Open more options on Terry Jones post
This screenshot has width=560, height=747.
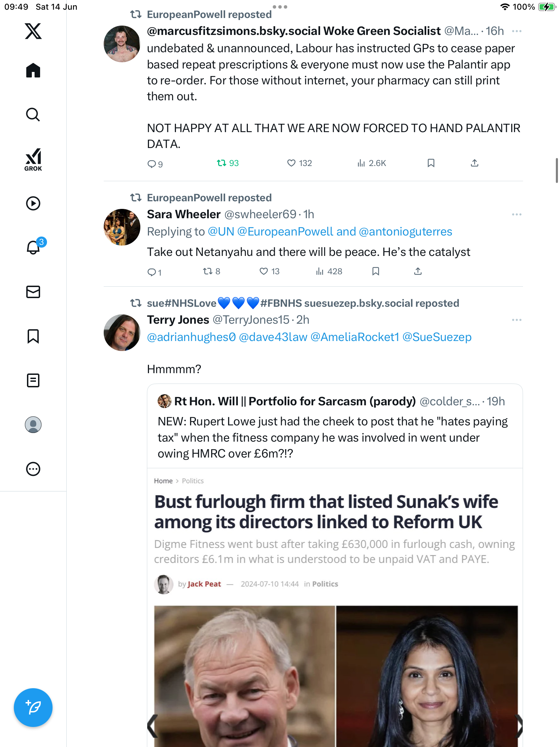tap(517, 320)
